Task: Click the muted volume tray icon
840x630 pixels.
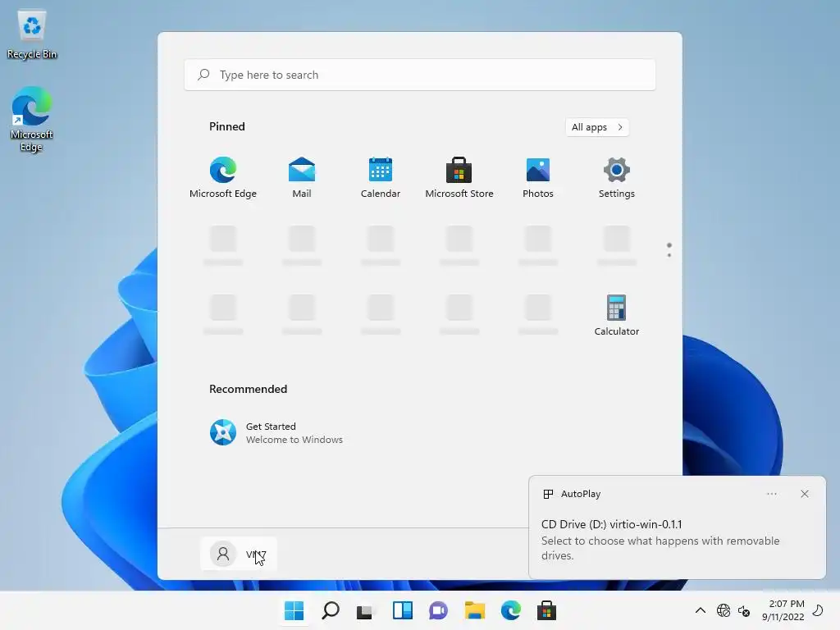Action: pos(744,610)
